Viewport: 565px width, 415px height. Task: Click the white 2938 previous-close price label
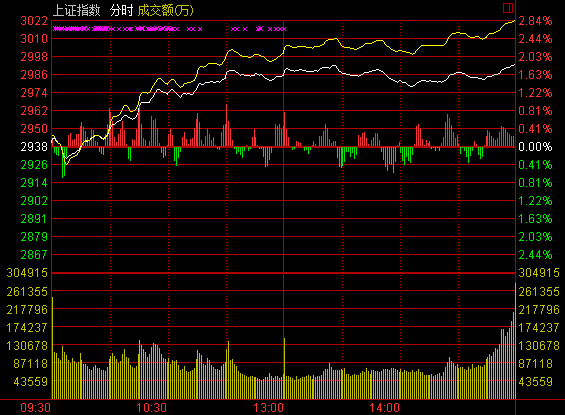point(34,147)
